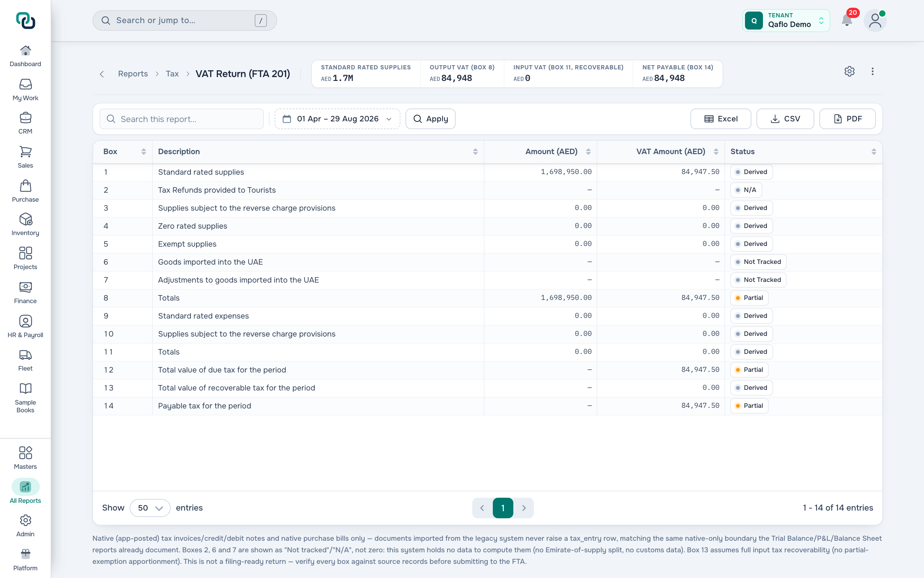Select 'Goods imported into the UAE' row

[488, 262]
